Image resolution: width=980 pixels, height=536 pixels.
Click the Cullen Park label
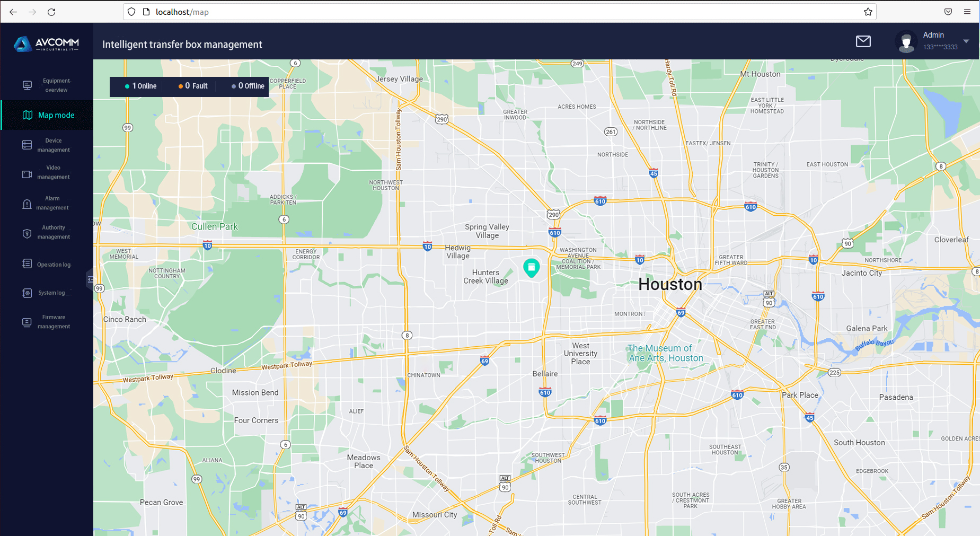click(x=215, y=226)
